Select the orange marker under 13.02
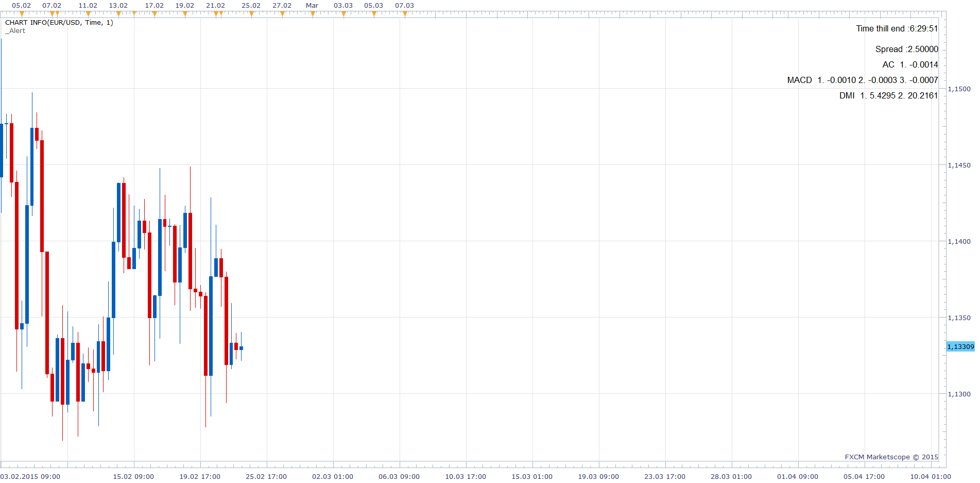Viewport: 980px width, 483px height. (118, 14)
